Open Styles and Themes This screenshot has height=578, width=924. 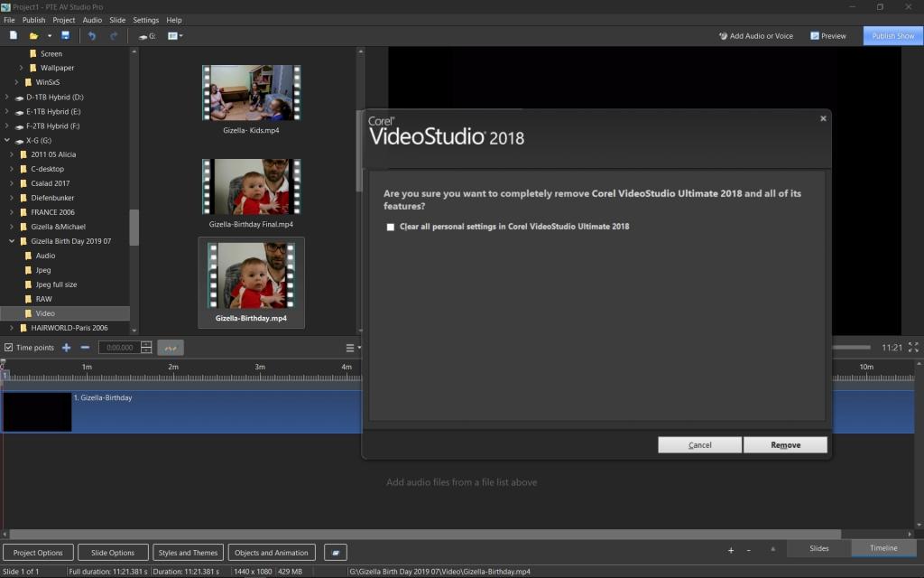click(x=188, y=553)
